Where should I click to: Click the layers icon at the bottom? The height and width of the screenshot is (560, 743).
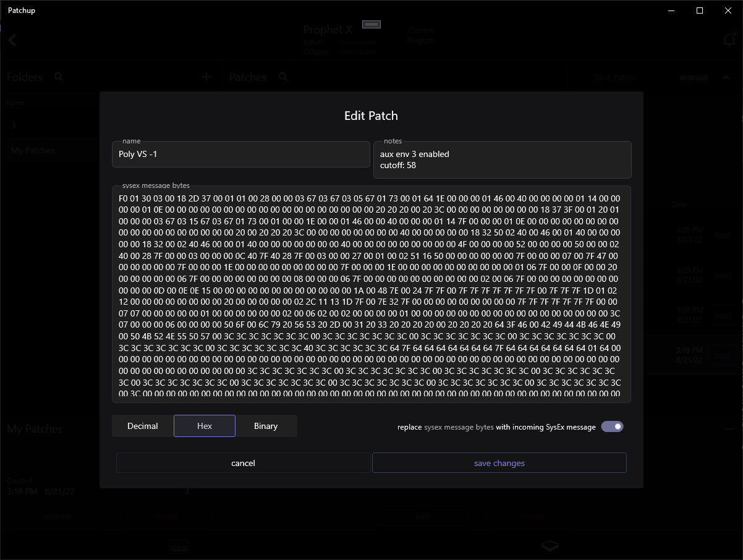click(x=550, y=546)
